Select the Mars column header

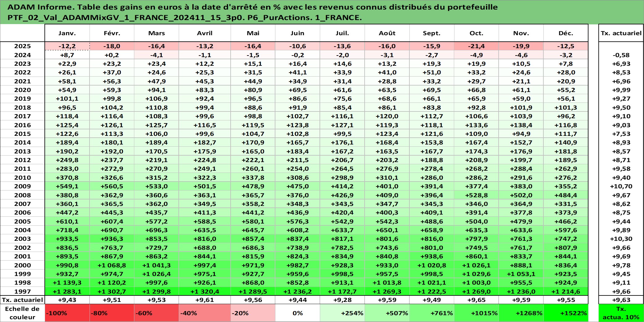(x=157, y=33)
